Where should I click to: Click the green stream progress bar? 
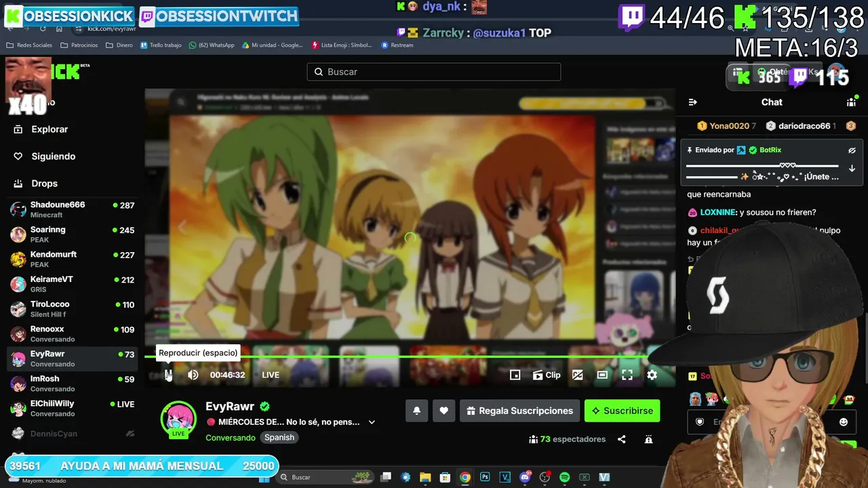click(x=410, y=357)
